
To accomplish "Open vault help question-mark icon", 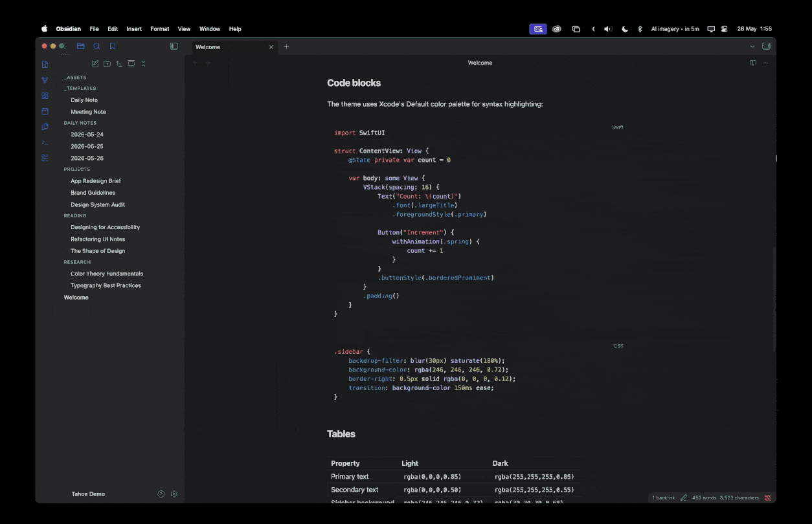I will tap(161, 494).
